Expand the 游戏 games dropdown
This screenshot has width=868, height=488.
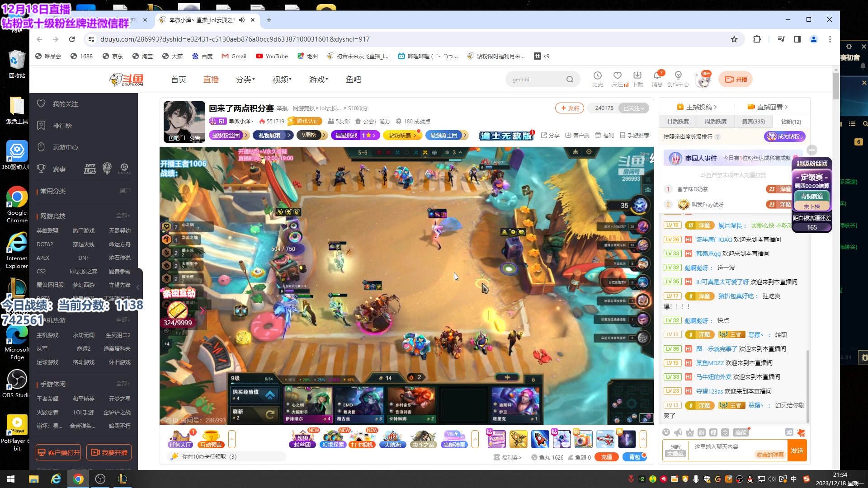[318, 80]
